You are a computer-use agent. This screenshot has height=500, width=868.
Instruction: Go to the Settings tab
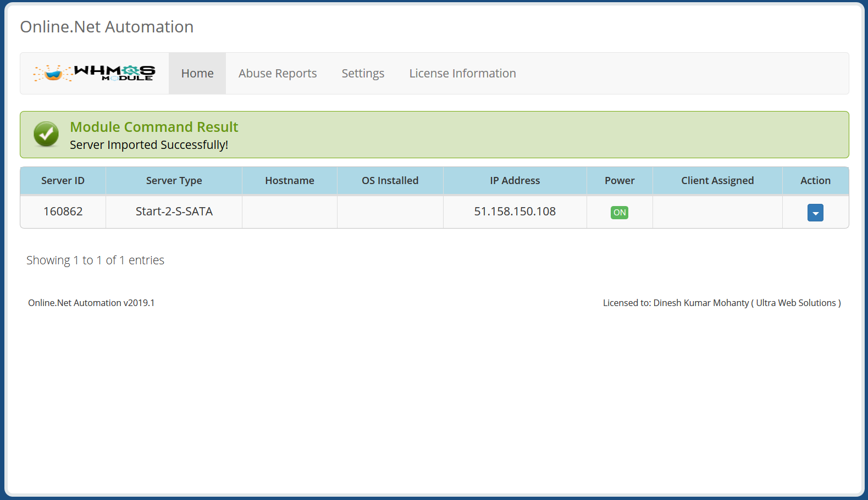click(x=363, y=73)
